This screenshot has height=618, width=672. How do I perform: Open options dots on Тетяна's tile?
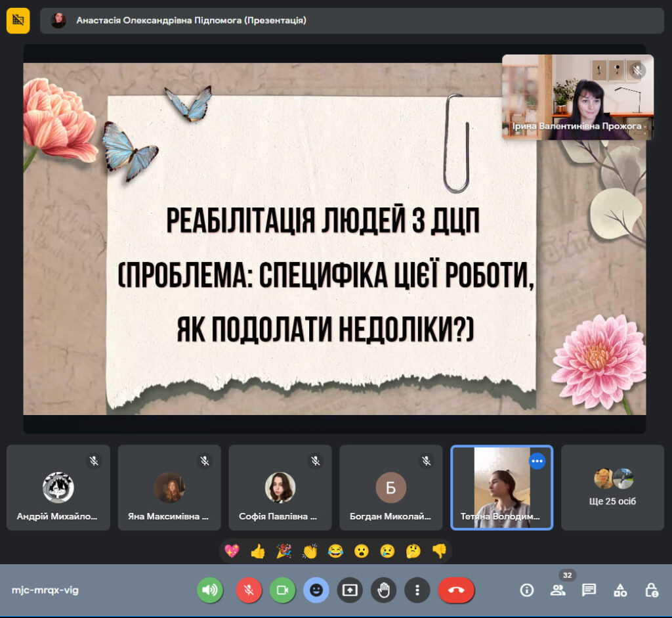pyautogui.click(x=537, y=461)
